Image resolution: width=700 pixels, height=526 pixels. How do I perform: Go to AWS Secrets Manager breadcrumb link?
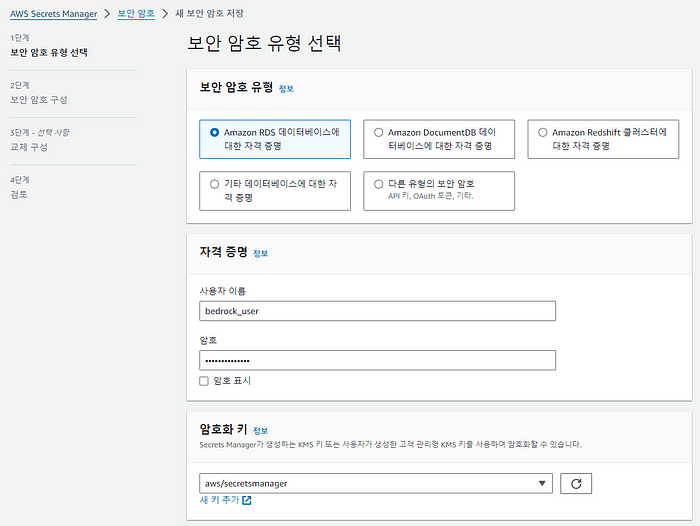54,14
